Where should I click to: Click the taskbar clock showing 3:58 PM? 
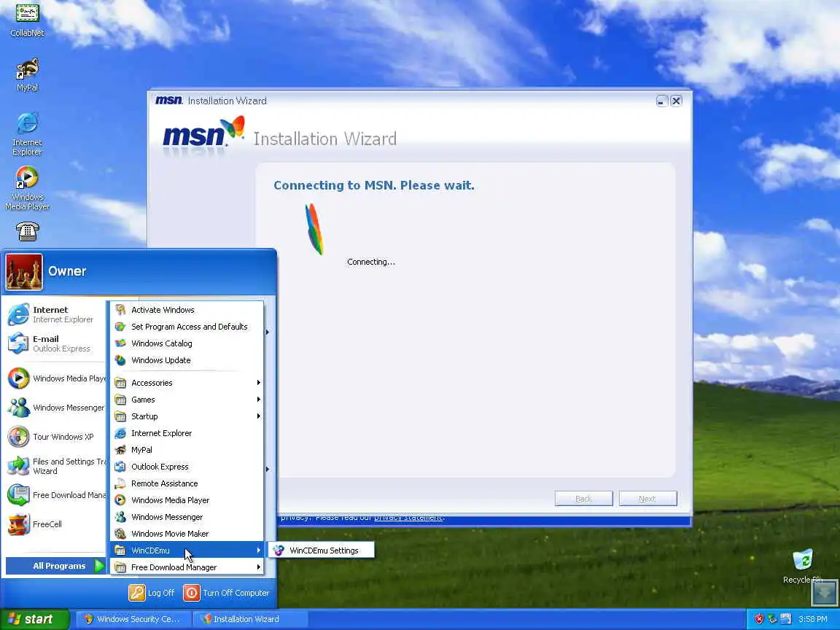tap(813, 619)
